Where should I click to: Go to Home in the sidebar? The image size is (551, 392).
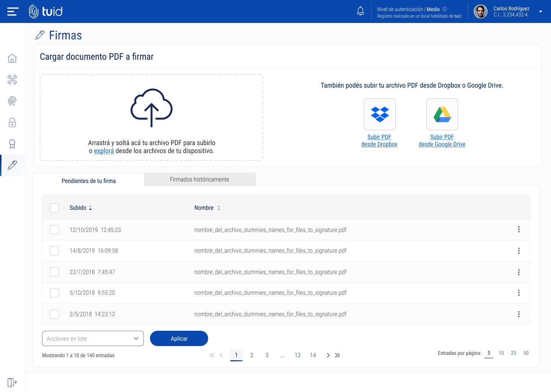click(x=12, y=58)
